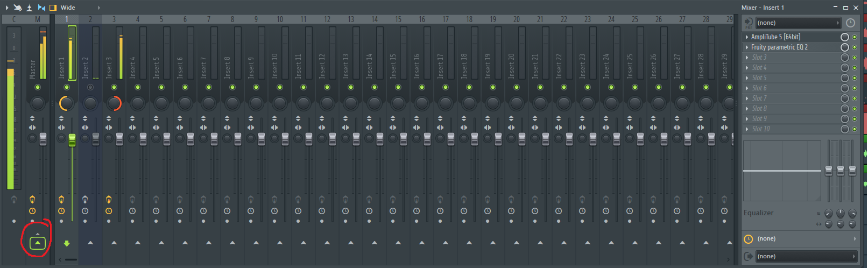
Task: Click the Insert 2 effects enable icon
Action: [85, 200]
